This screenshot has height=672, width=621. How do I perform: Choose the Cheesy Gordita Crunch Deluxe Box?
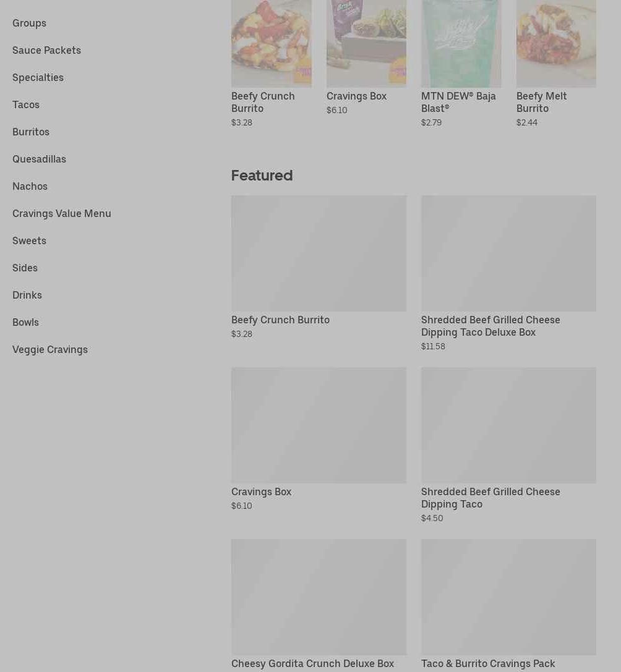319,604
